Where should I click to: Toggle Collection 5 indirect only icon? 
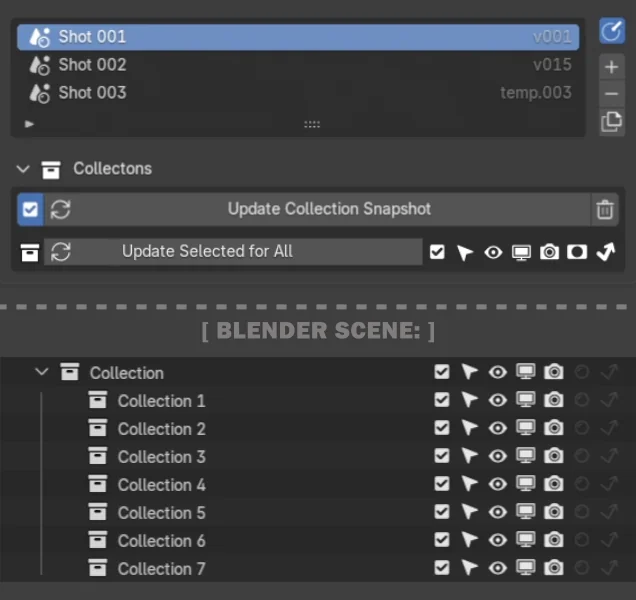point(609,512)
